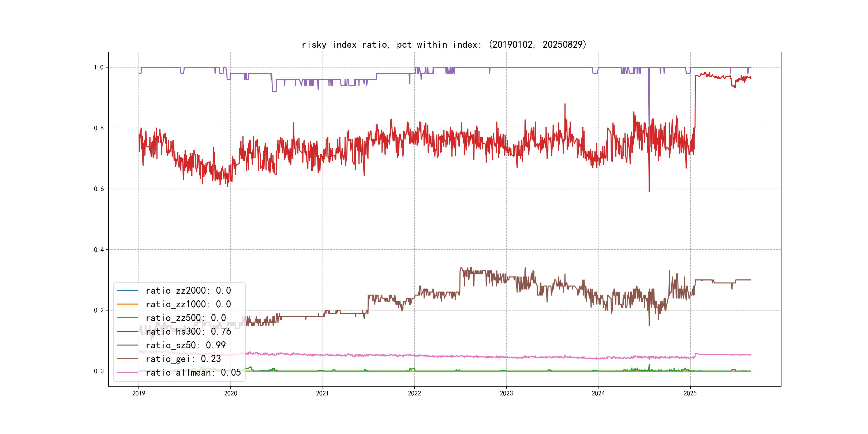Click the 2023 x-axis tick label
868x434 pixels.
pos(506,393)
